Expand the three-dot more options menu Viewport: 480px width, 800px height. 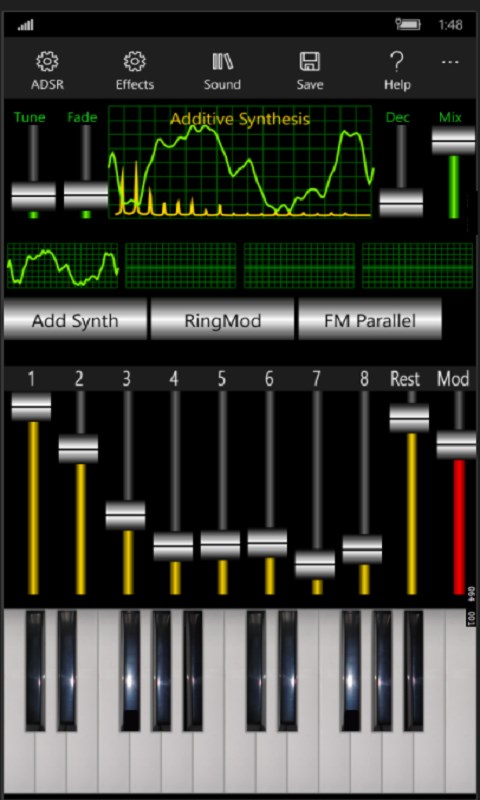450,62
